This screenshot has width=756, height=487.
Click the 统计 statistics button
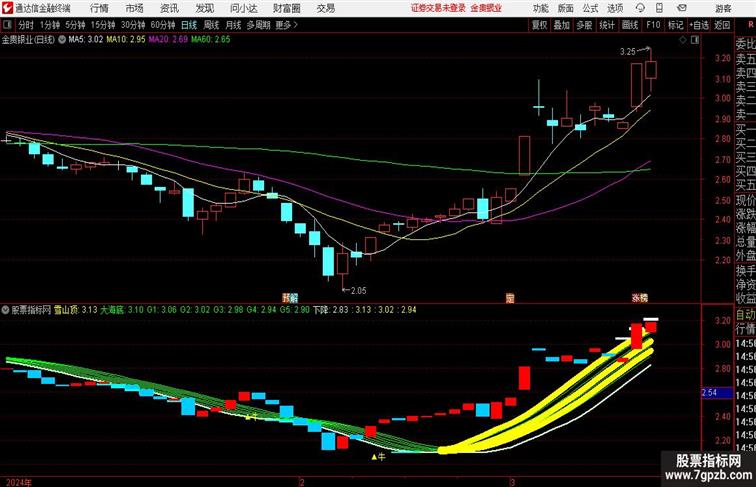point(607,25)
